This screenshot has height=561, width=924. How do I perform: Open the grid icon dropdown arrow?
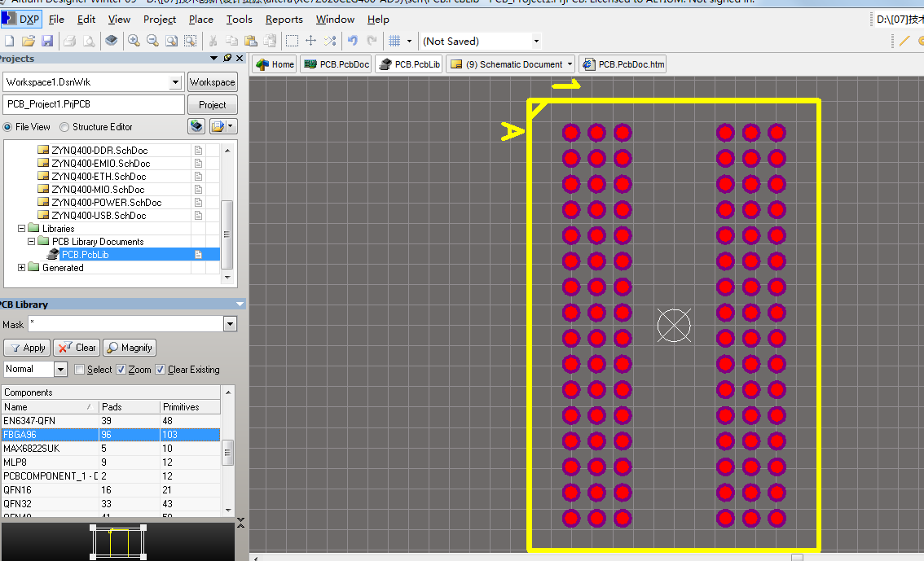click(x=410, y=42)
